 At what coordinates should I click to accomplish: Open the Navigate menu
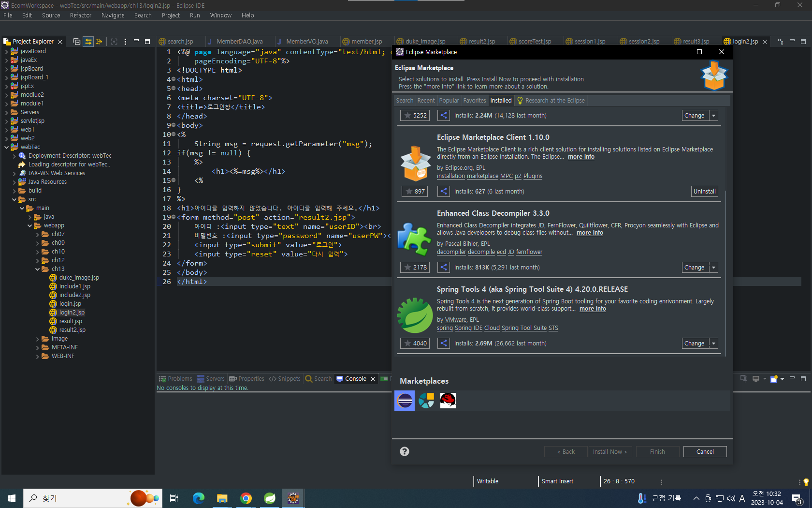(x=113, y=15)
